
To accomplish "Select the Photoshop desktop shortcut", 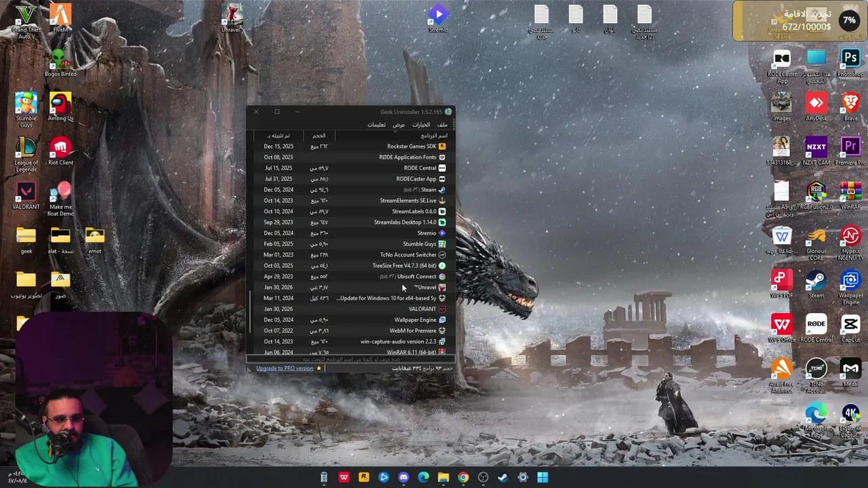I will pyautogui.click(x=850, y=63).
